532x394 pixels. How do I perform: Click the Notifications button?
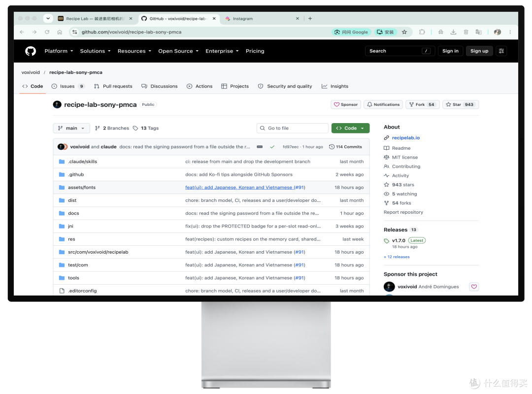[383, 104]
